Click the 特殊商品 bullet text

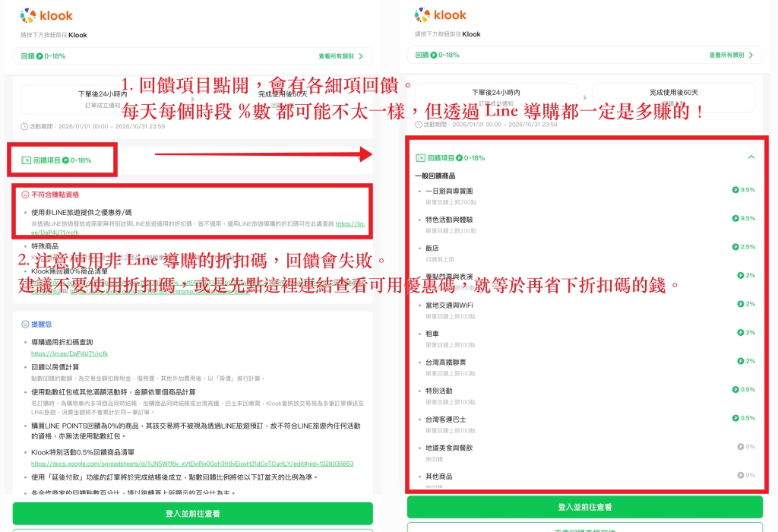coord(45,246)
